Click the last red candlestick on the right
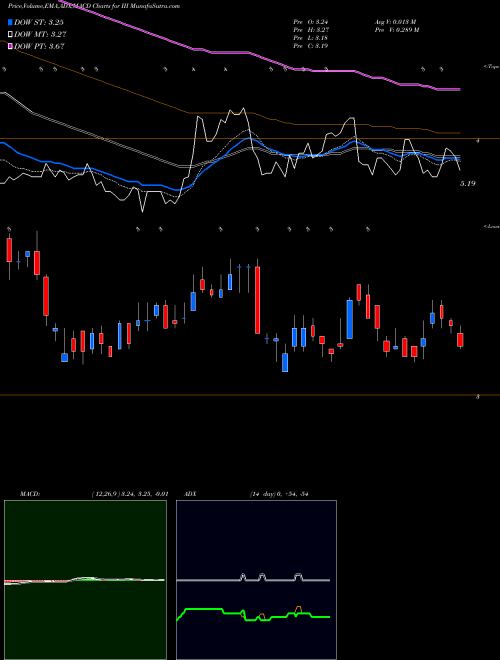This screenshot has width=500, height=660. coord(460,340)
